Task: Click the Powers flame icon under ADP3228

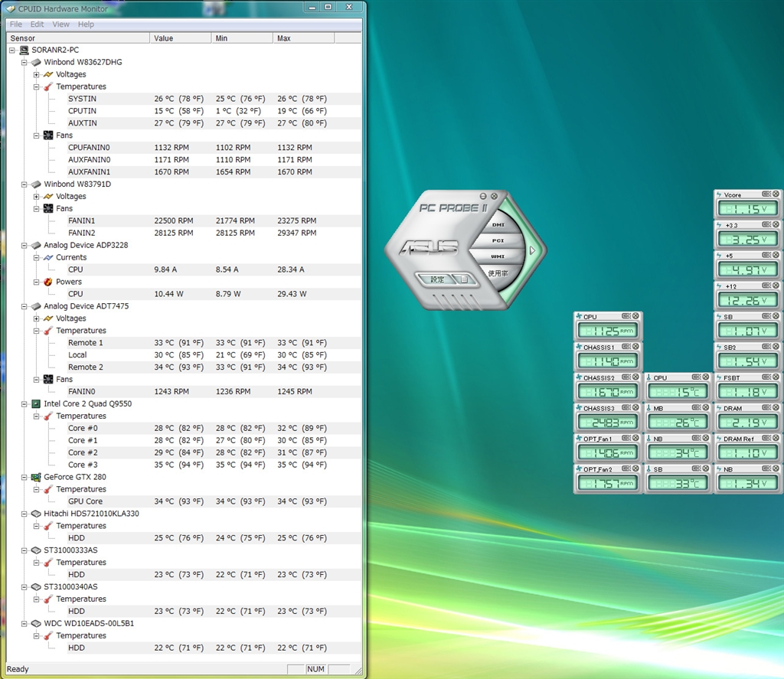Action: [x=48, y=282]
